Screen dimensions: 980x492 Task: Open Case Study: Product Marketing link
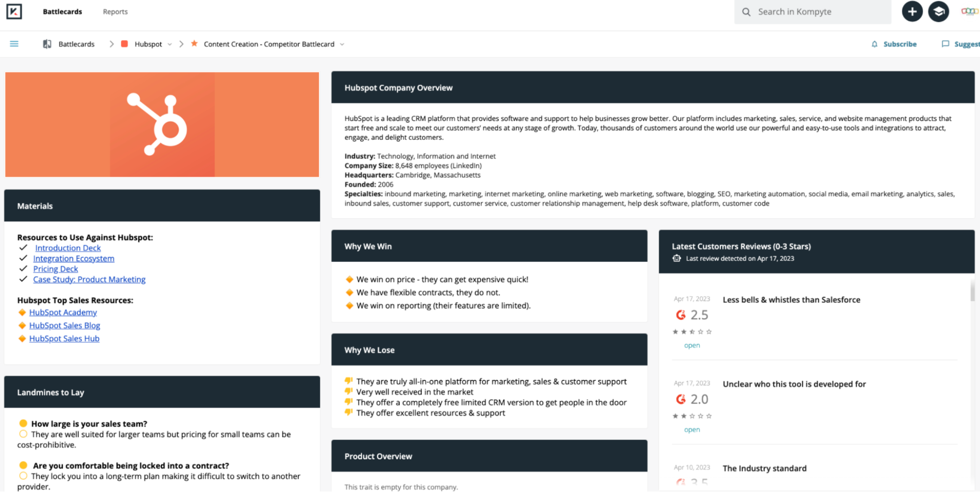[x=89, y=279]
